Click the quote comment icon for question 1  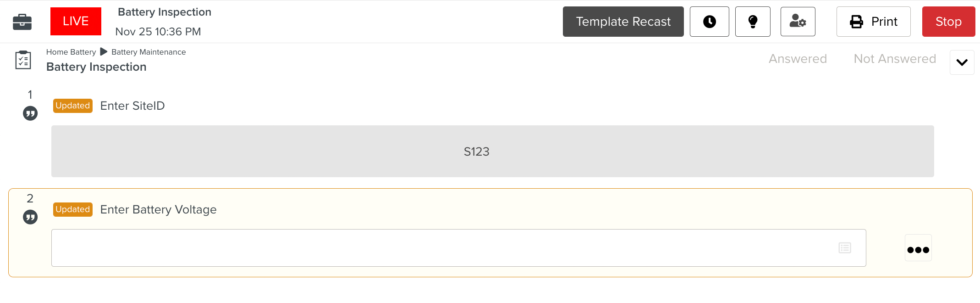30,113
